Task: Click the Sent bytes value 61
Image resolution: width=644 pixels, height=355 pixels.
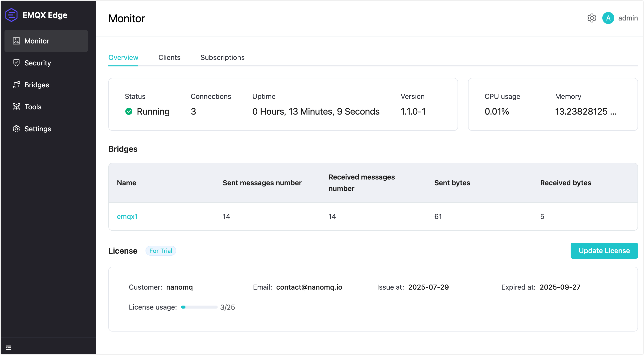Action: 438,216
